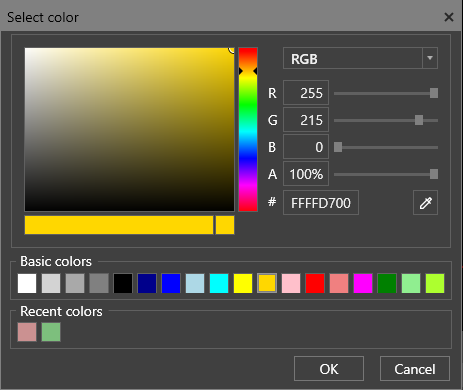Click the Cancel button

415,369
